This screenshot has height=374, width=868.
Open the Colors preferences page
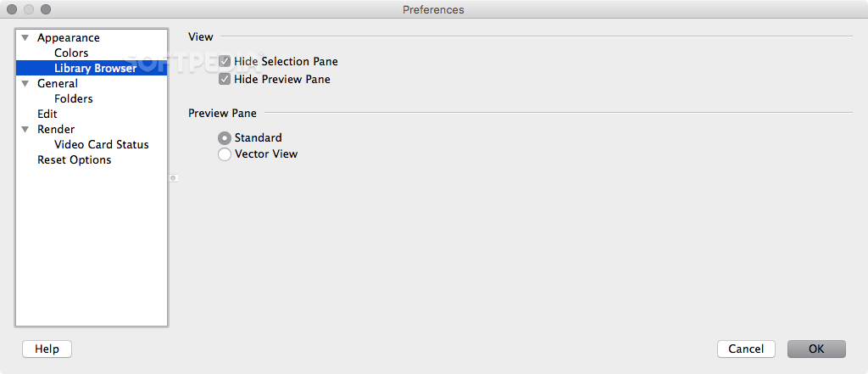(71, 53)
